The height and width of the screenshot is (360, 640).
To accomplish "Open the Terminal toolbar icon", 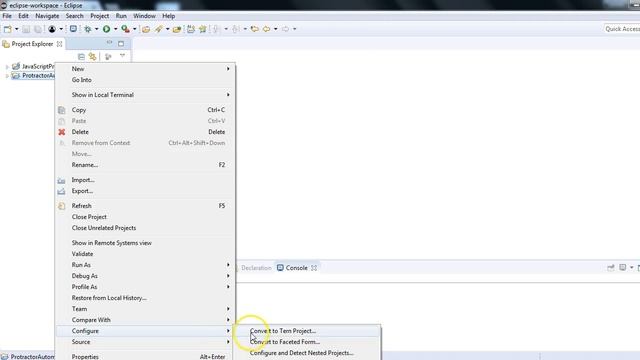I will (73, 29).
